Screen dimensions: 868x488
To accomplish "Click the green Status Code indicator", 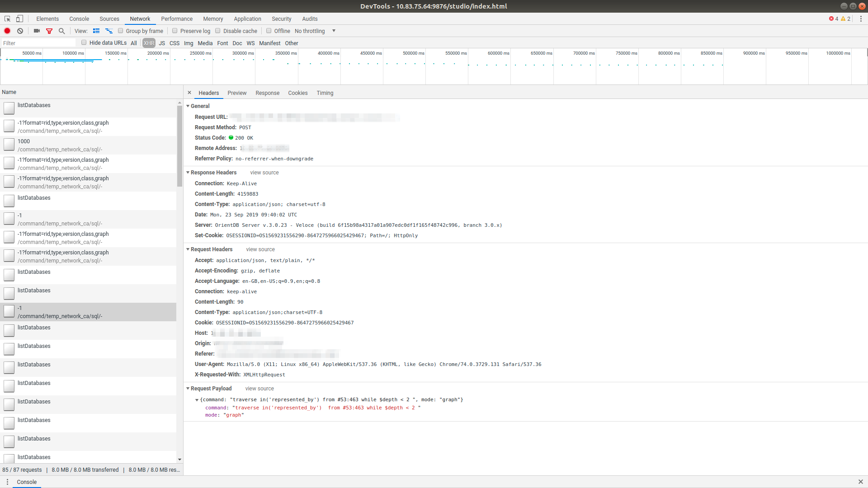I will pyautogui.click(x=232, y=138).
